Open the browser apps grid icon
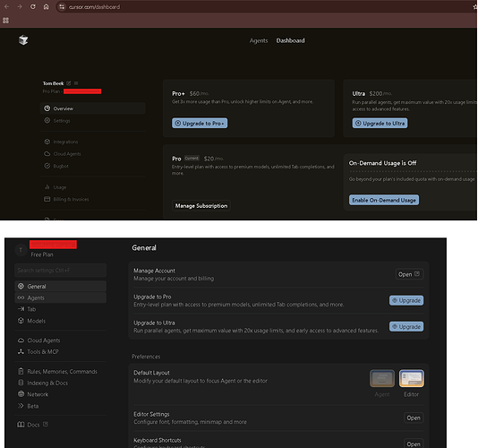Screen dimensions: 478x448 click(5, 21)
